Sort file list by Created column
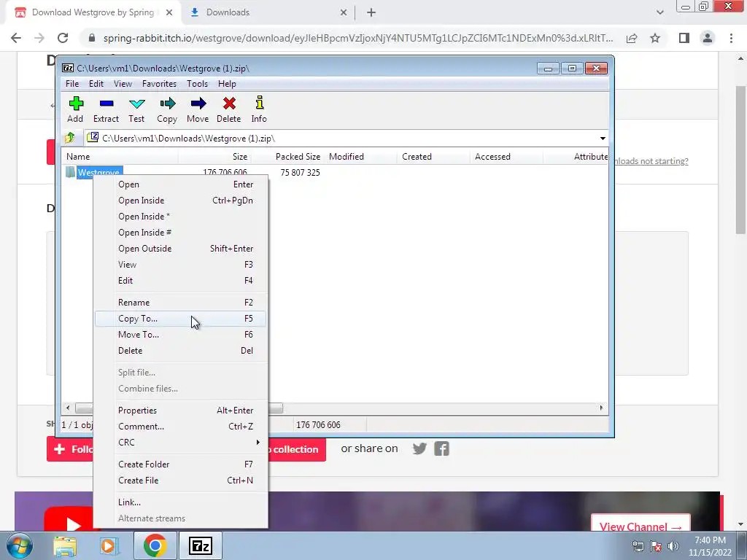Image resolution: width=747 pixels, height=560 pixels. [x=433, y=157]
